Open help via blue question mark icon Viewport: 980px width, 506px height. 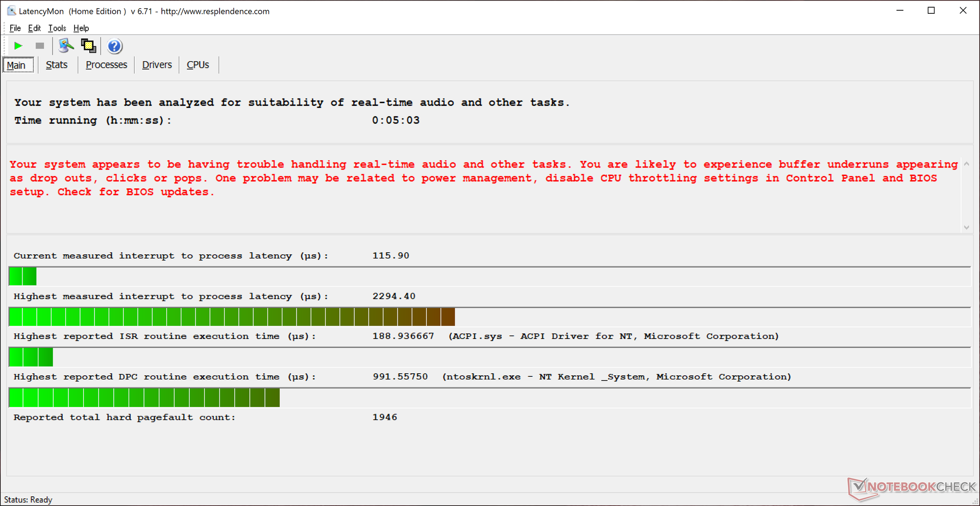pyautogui.click(x=115, y=46)
